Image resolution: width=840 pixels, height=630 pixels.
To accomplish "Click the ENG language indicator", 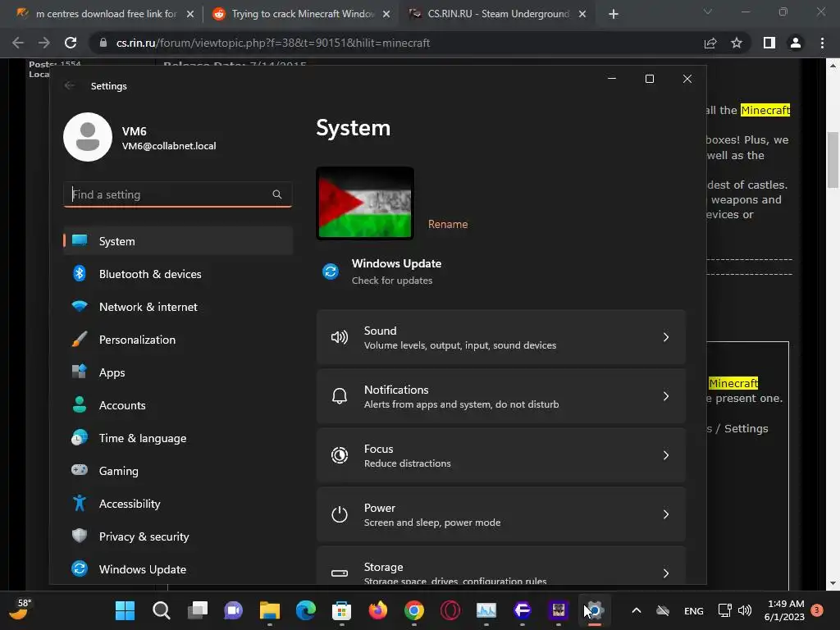I will tap(694, 611).
